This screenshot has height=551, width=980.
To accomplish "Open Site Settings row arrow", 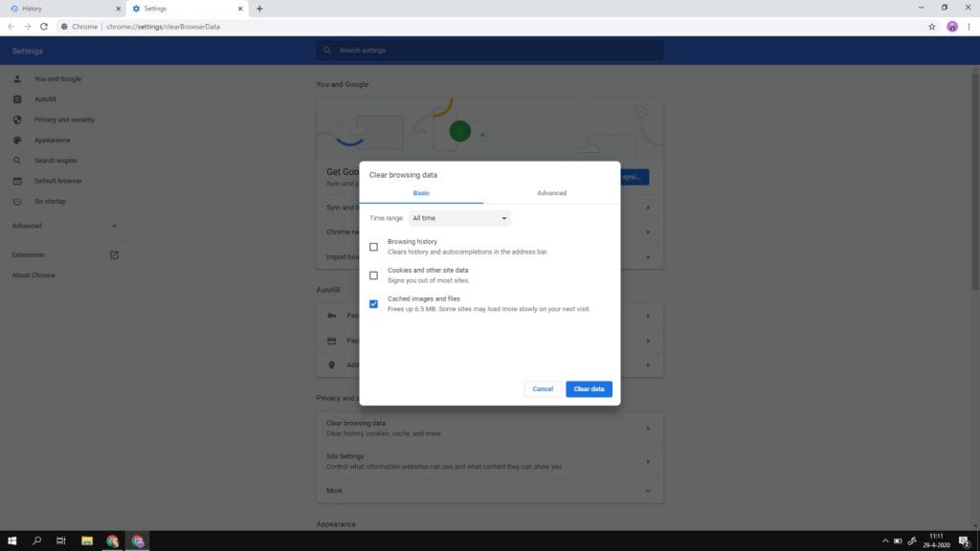I will (x=648, y=462).
